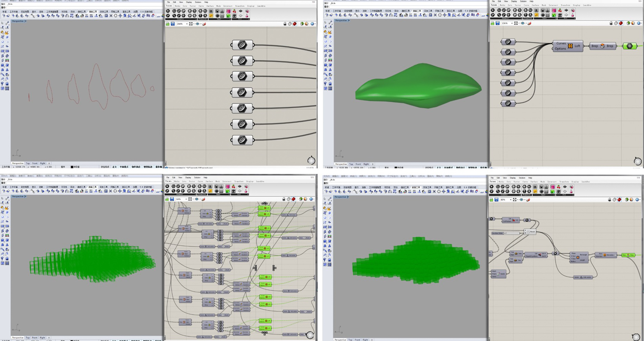This screenshot has height=341, width=644.
Task: Turn off preview in top-right Grasshopper
Action: [611, 23]
